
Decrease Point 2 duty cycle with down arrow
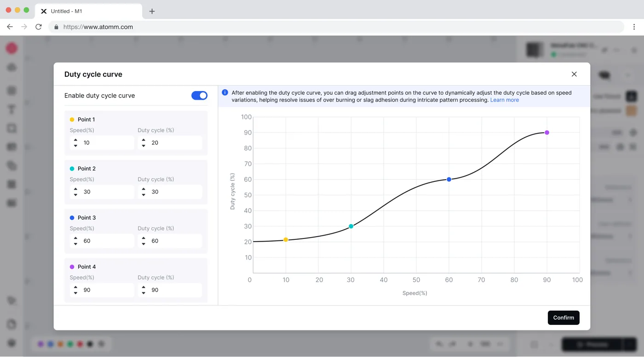pos(144,195)
